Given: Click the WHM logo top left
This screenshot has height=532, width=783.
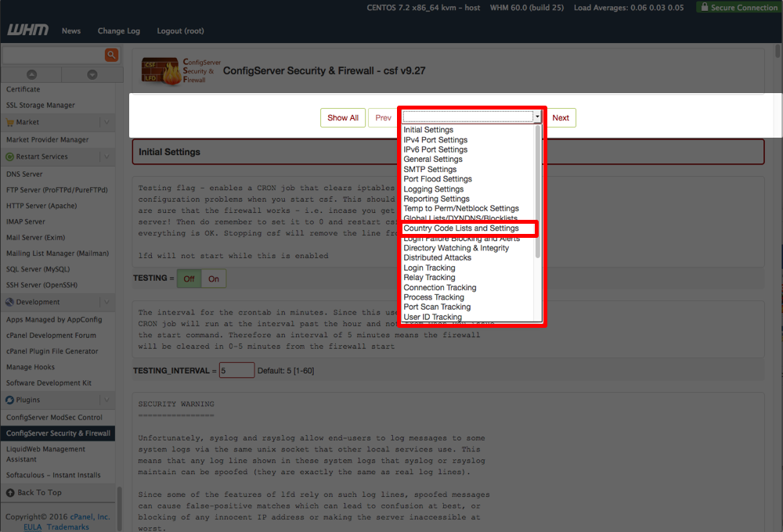Looking at the screenshot, I should [26, 31].
